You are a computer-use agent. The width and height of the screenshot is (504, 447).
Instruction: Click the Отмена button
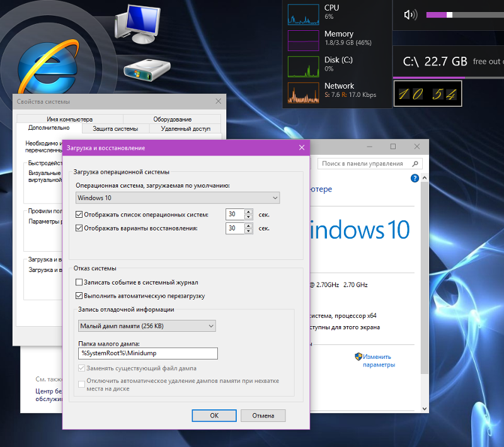[x=263, y=416]
